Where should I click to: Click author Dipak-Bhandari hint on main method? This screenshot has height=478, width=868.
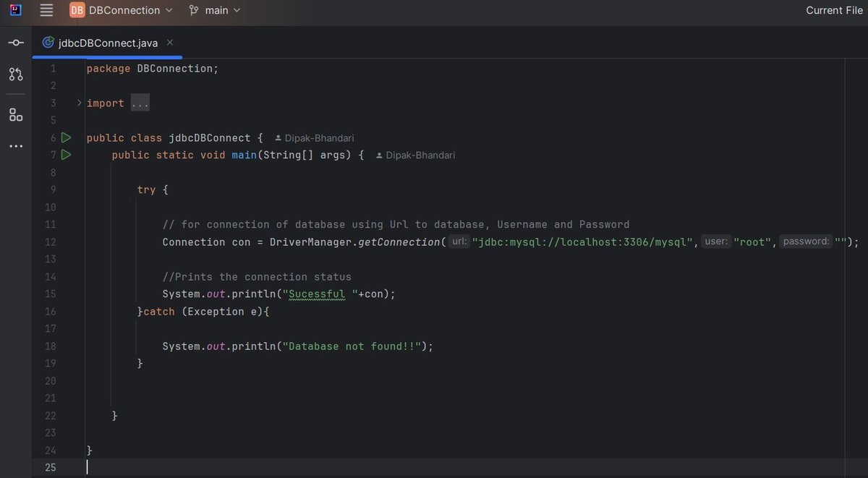(416, 155)
